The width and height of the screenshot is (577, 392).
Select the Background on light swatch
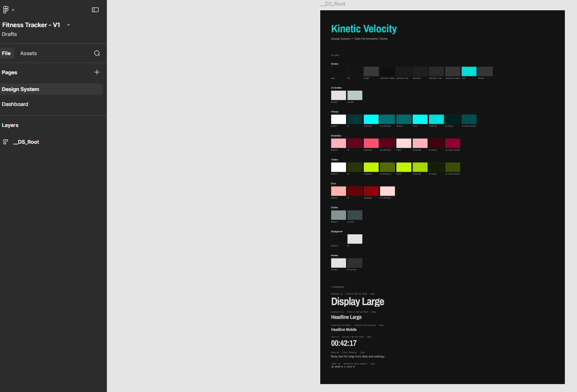(355, 239)
